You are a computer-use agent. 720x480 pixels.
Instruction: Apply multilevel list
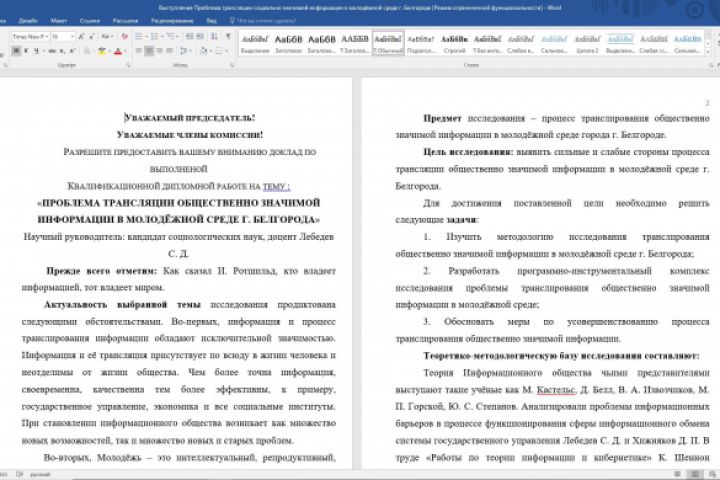171,37
